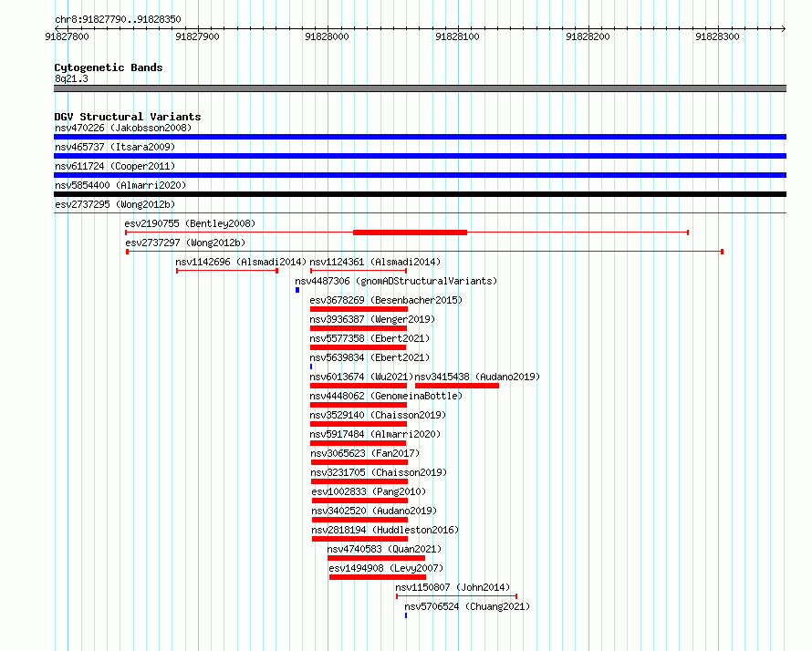Click the 91828200 ruler position label
The width and height of the screenshot is (812, 651).
[588, 36]
